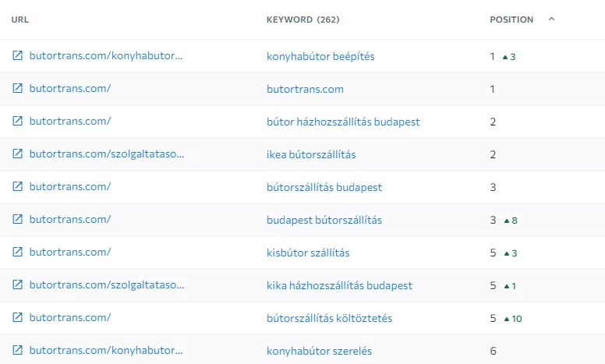The height and width of the screenshot is (364, 605).
Task: Open URL for kika házhozszállítás budapest row
Action: [107, 285]
